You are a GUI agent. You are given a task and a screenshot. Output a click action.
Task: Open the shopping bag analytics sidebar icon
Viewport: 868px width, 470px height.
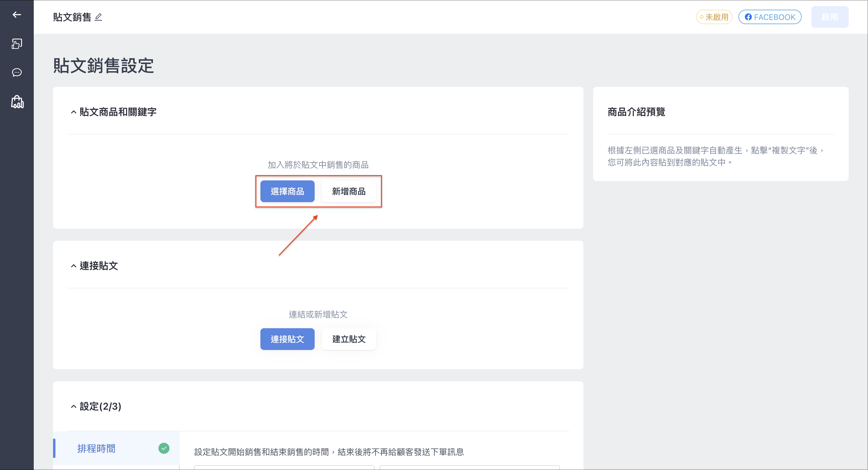click(17, 101)
